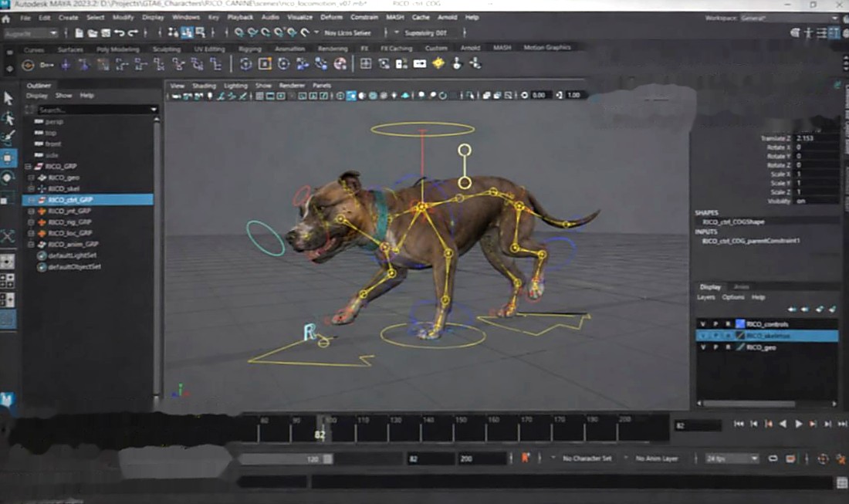Click the rightmost layer-add icon in layer editor
The height and width of the screenshot is (504, 849).
click(833, 309)
